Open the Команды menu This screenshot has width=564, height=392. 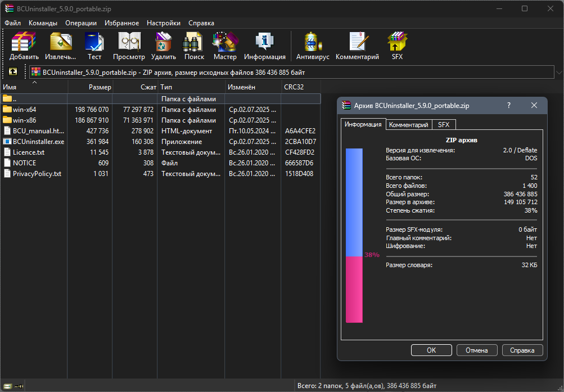43,23
